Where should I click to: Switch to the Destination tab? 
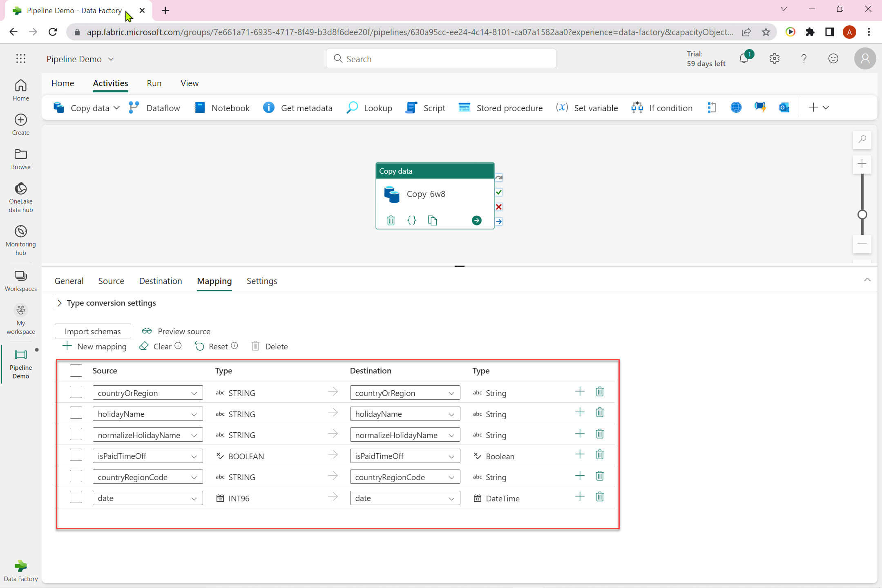[160, 281]
